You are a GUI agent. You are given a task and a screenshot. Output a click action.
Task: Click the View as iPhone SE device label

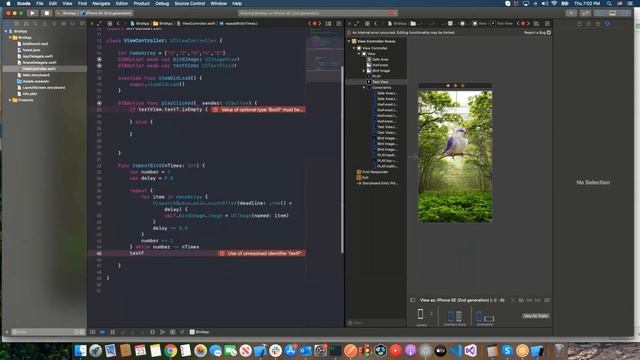click(x=462, y=300)
